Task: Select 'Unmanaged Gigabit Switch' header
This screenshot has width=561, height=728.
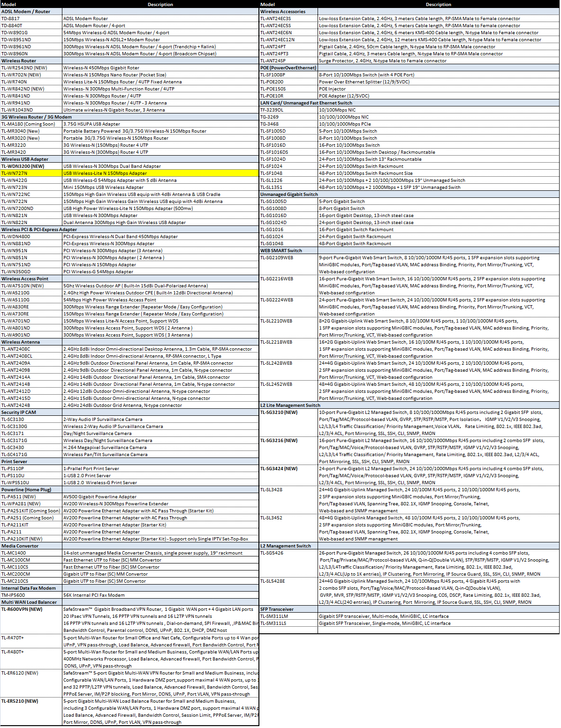Action: pos(288,195)
